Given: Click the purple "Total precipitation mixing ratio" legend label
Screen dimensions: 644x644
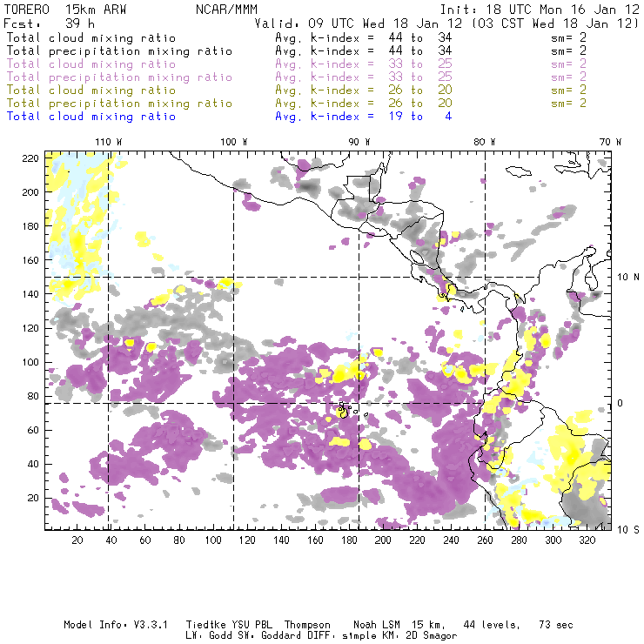Looking at the screenshot, I should pos(119,77).
